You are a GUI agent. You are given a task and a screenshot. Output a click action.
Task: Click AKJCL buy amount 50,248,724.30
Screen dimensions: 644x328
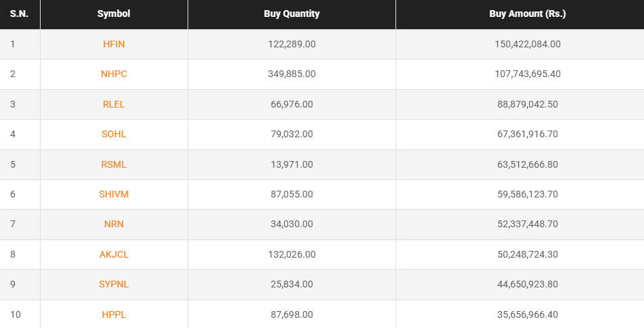pos(528,254)
